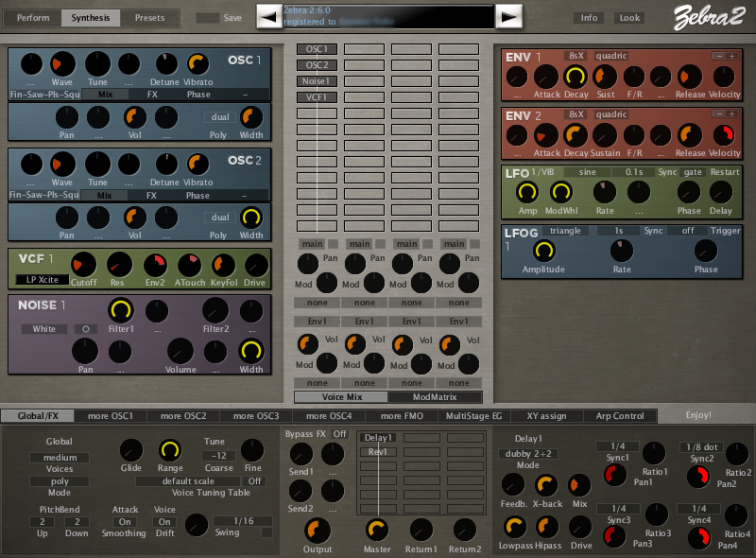The width and height of the screenshot is (756, 558).
Task: Open the LP Xcite filter type dropdown
Action: tap(42, 280)
